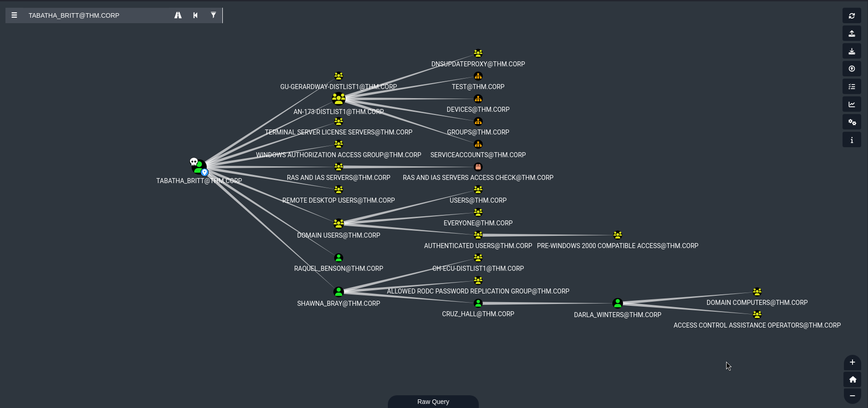
Task: Open the change layout chart icon
Action: click(852, 104)
